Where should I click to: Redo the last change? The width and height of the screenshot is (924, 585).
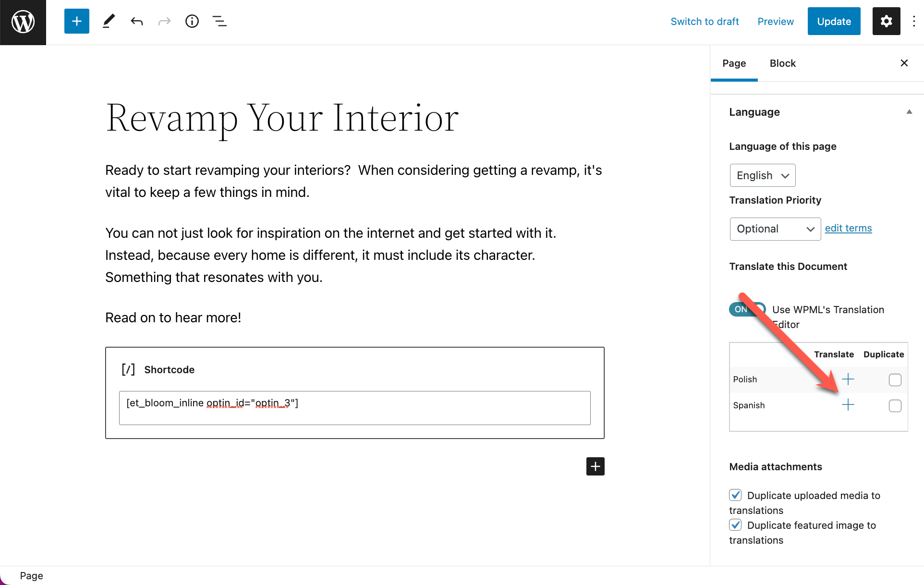[164, 21]
